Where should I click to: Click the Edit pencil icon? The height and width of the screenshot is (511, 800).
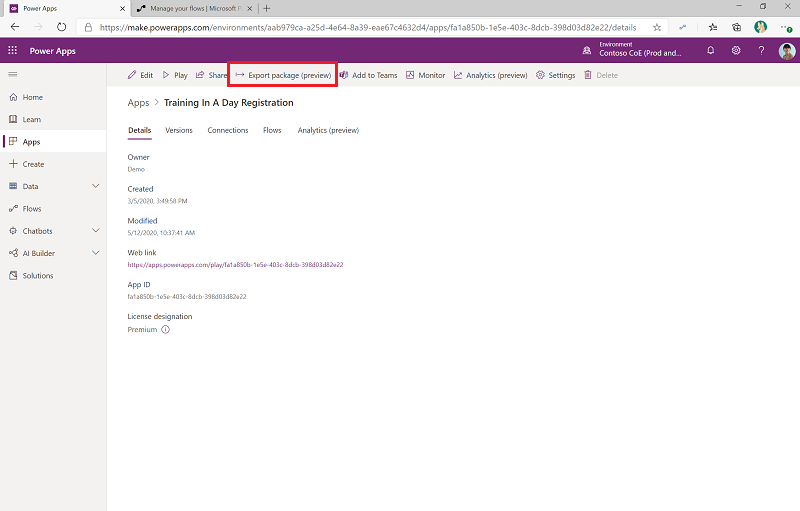pos(132,75)
